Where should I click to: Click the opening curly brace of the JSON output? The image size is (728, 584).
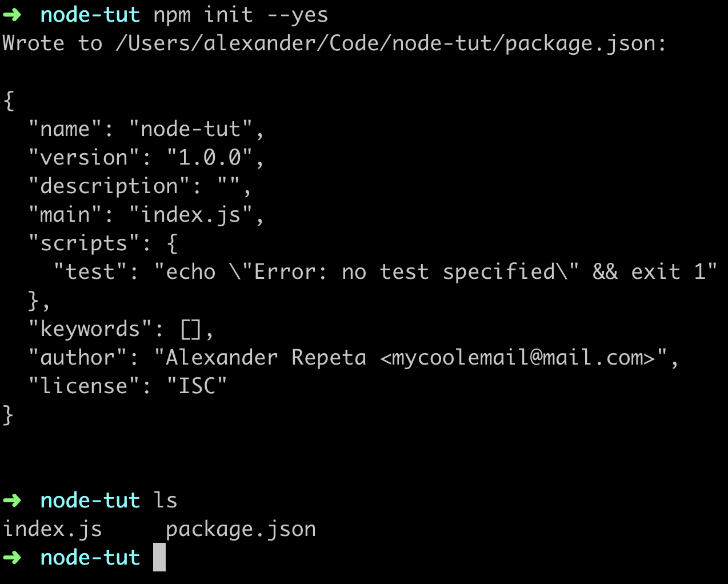9,101
